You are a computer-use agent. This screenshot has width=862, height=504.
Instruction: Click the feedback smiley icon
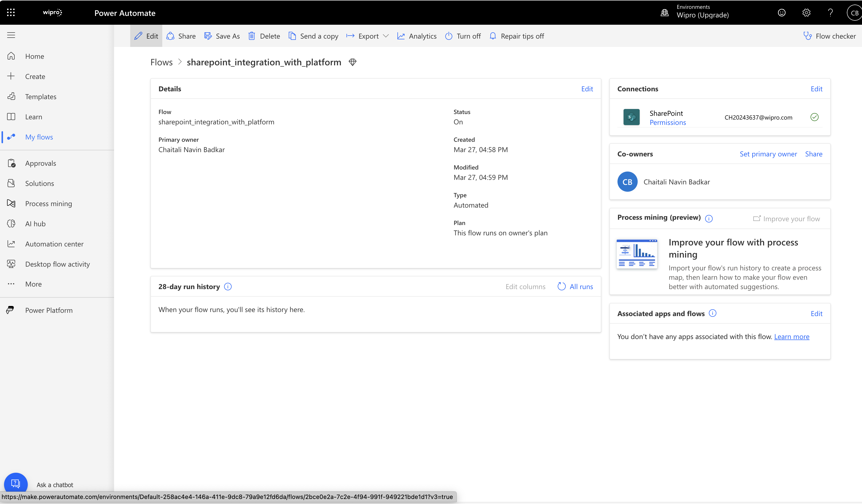tap(782, 13)
